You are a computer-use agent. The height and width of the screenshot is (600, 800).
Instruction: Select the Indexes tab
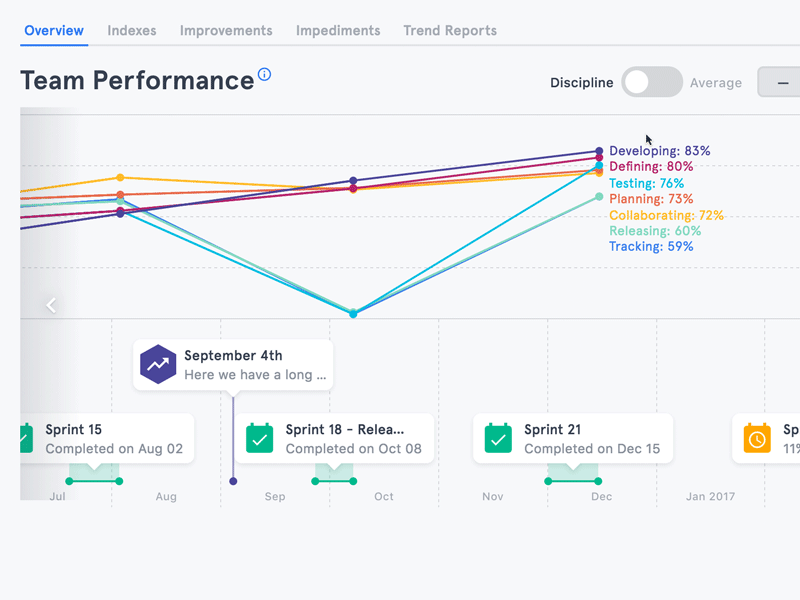(131, 31)
